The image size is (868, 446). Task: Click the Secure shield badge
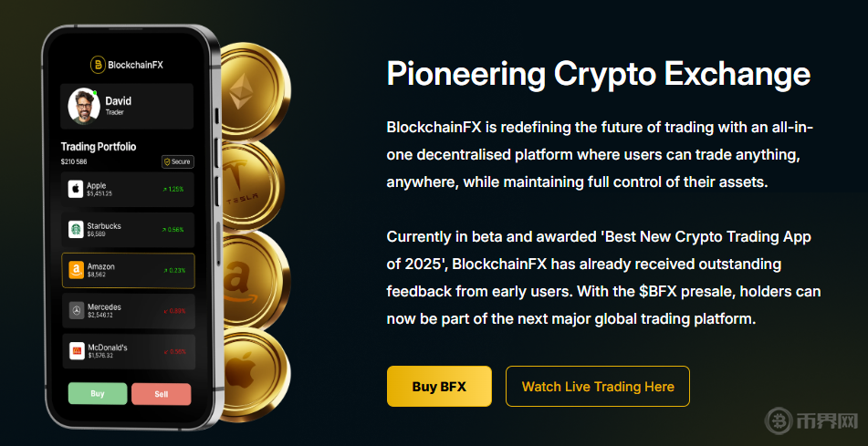pyautogui.click(x=177, y=161)
